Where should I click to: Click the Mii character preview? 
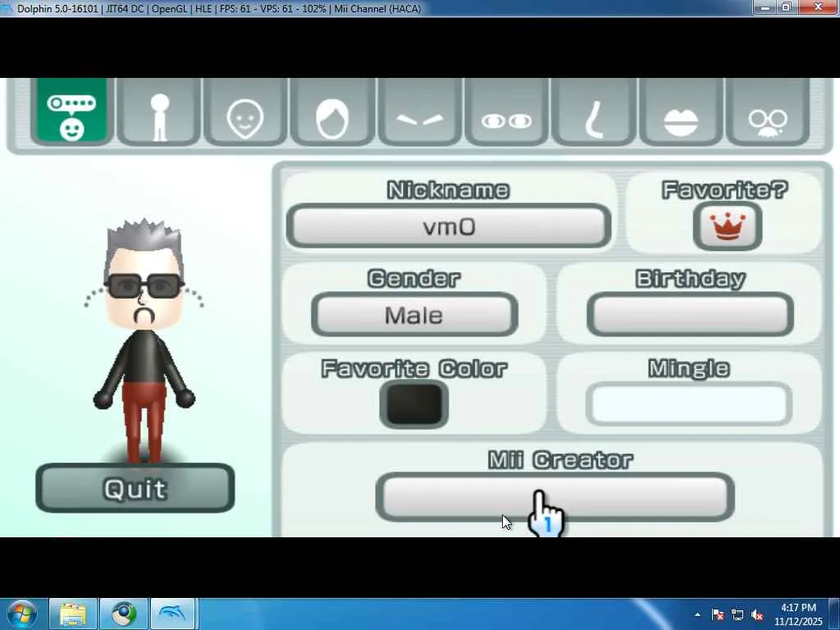[144, 340]
